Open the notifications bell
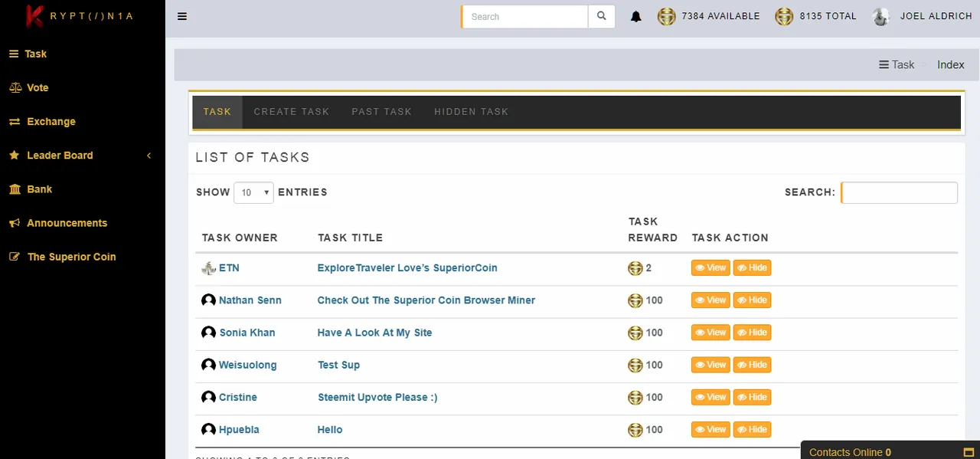Image resolution: width=980 pixels, height=459 pixels. tap(636, 16)
